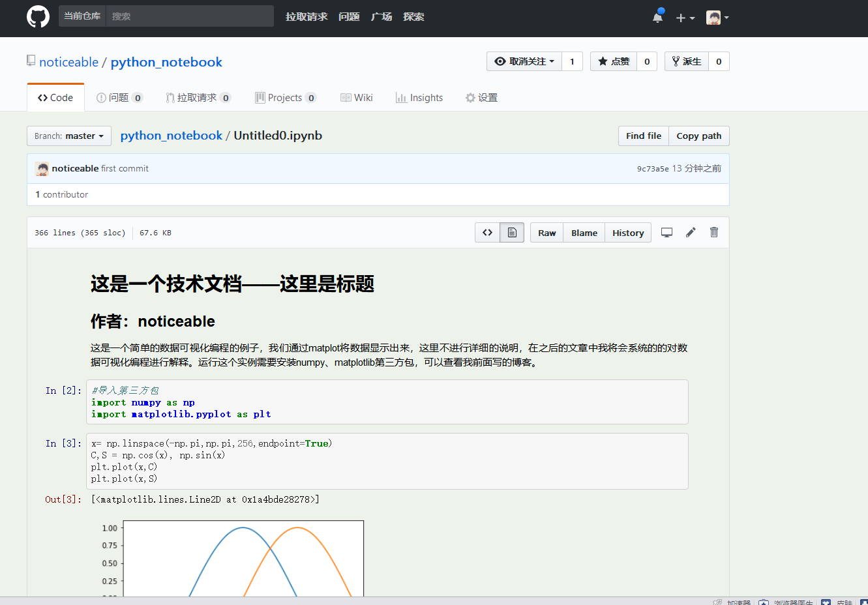Screen dimensions: 868x605
Task: Click the fork count 0
Action: pyautogui.click(x=719, y=61)
